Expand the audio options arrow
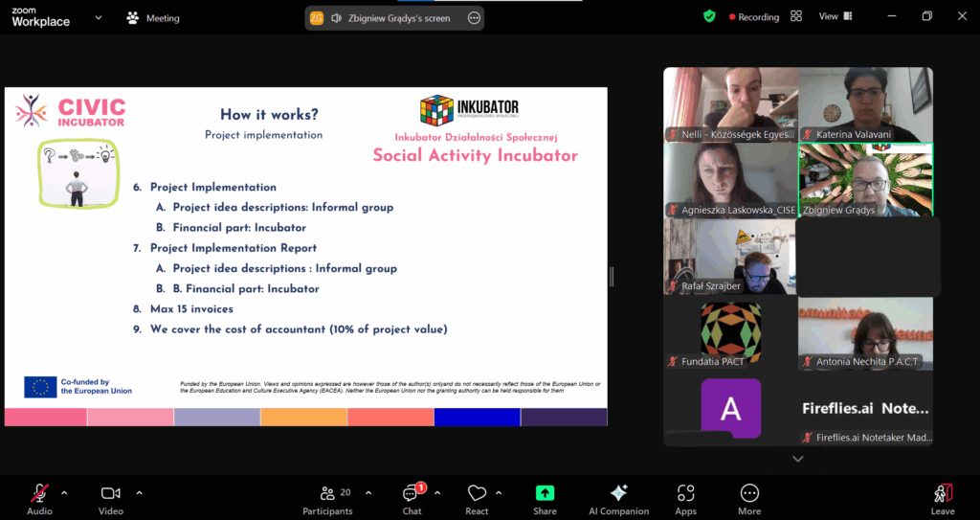 (x=64, y=493)
